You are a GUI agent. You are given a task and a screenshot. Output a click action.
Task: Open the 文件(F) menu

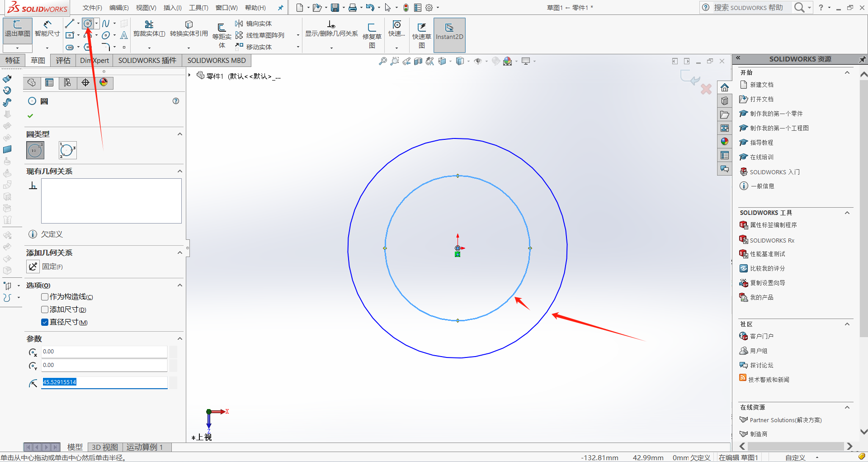tap(92, 8)
